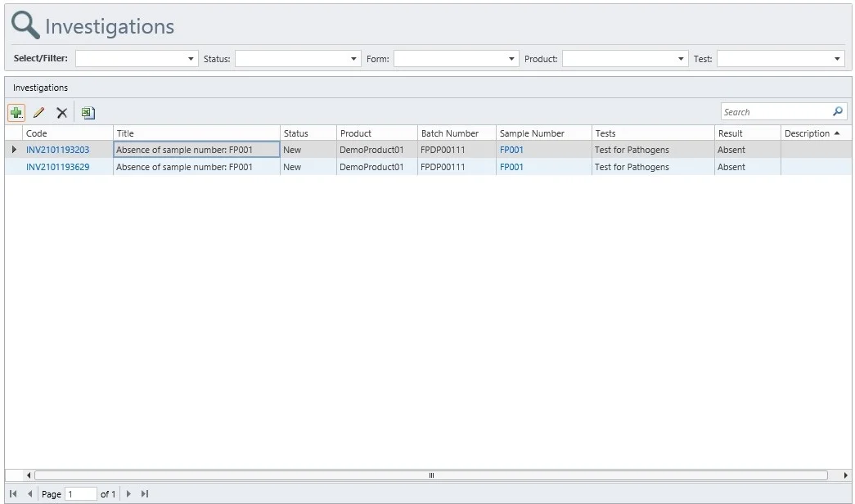Click the page number input box

[x=80, y=494]
